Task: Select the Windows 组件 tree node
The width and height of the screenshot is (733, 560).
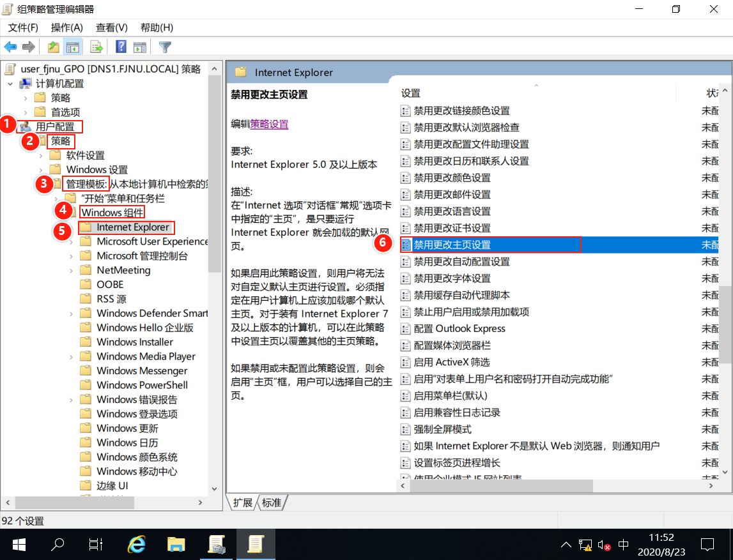Action: [112, 213]
